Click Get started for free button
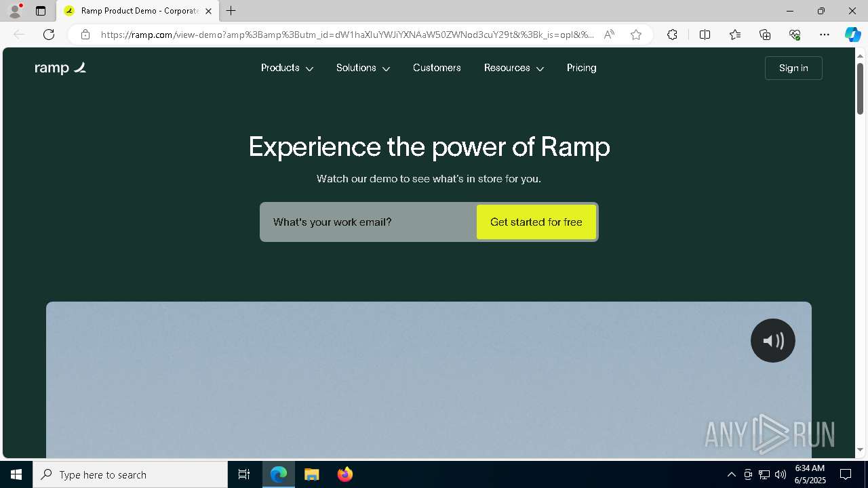868x488 pixels. (x=536, y=222)
